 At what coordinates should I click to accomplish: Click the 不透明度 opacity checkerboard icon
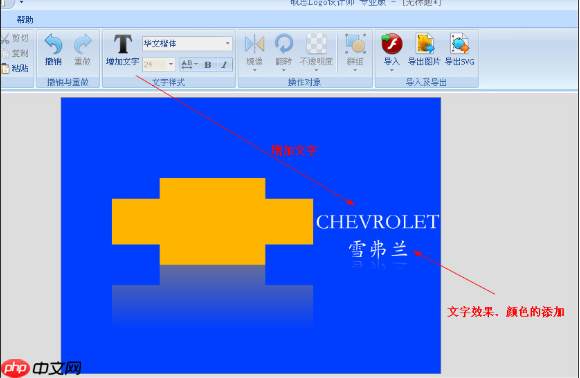316,44
